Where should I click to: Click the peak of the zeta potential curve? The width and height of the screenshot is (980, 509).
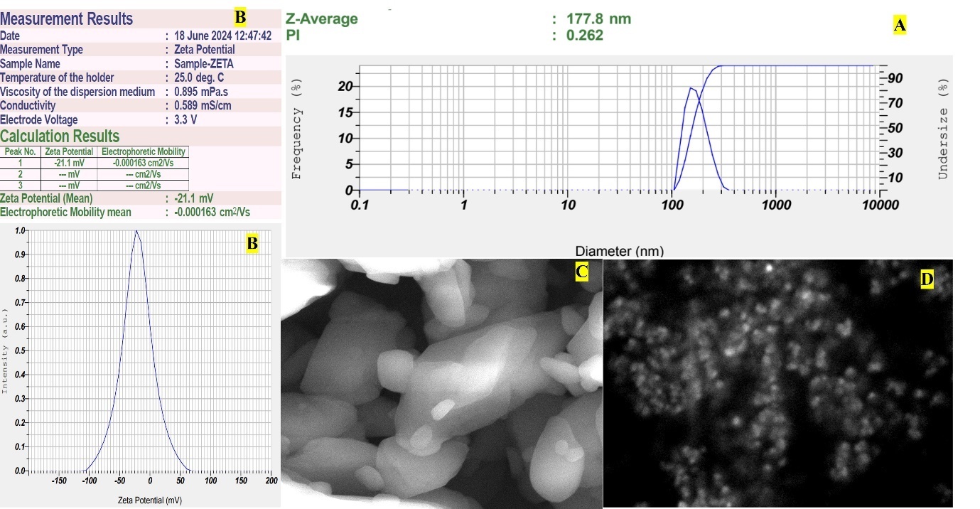136,231
